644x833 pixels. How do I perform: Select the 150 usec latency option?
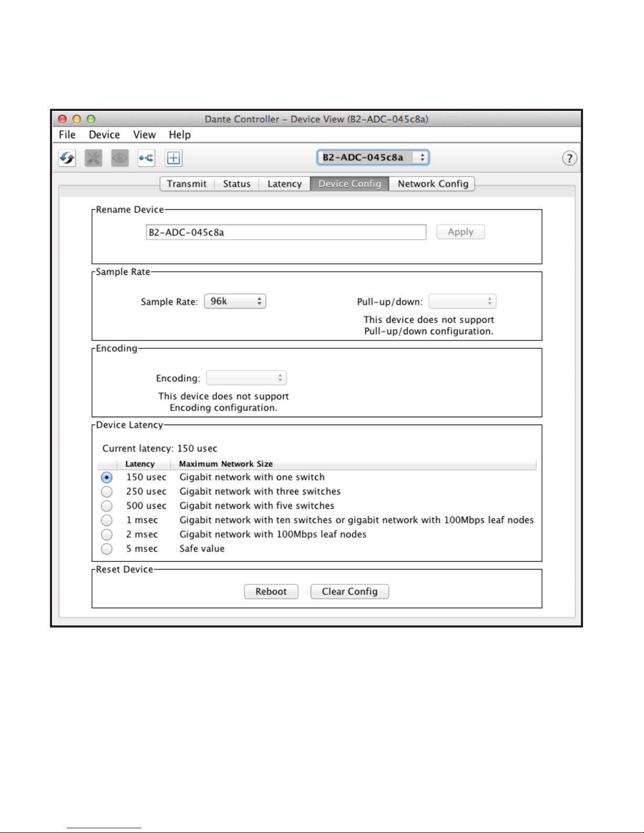[107, 477]
